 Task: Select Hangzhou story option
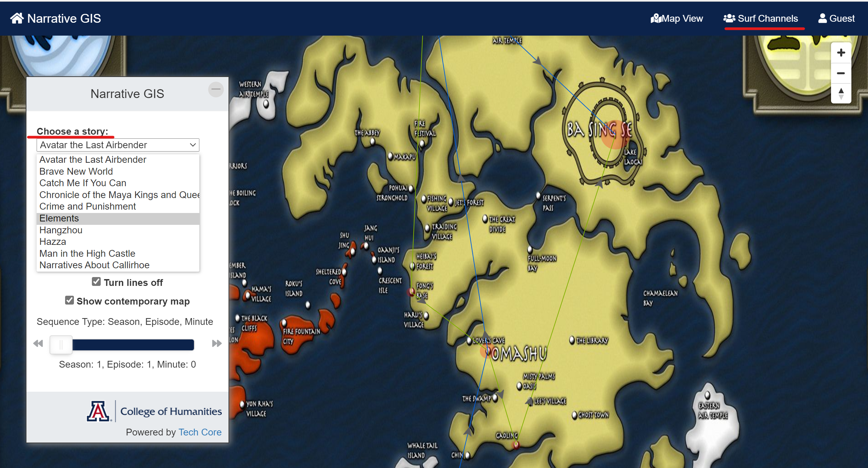click(x=118, y=230)
